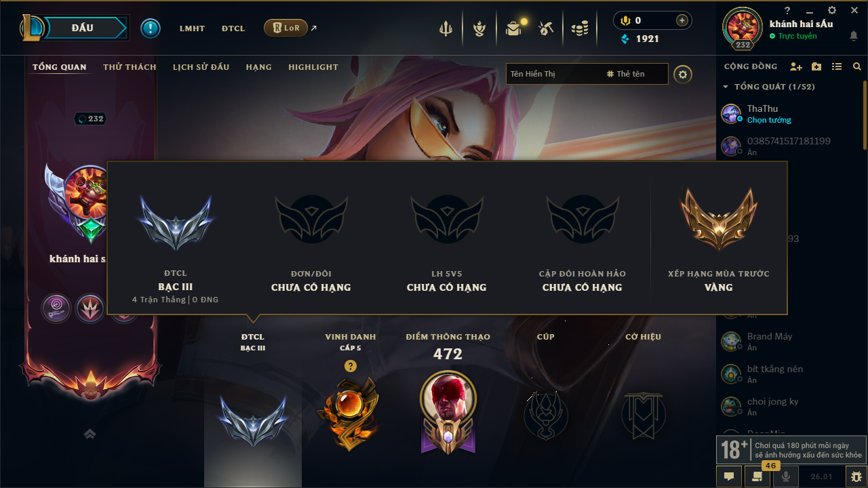Screen dimensions: 868x488
Task: Open the friends search magnifier icon
Action: 857,66
